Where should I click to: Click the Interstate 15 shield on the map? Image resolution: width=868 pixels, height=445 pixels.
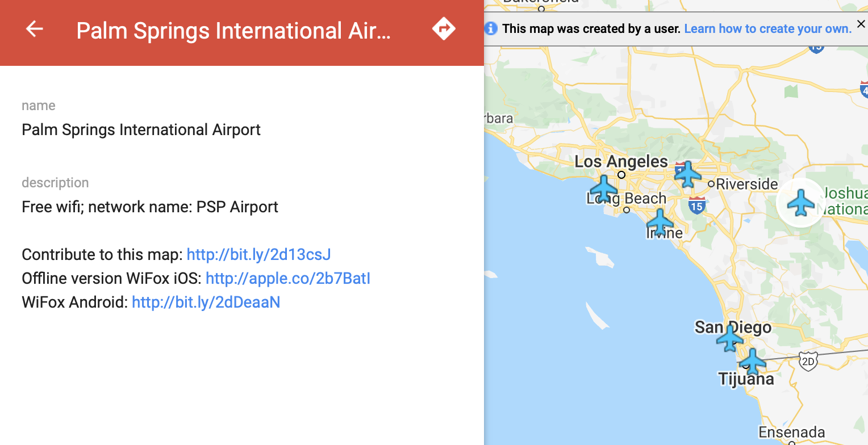(697, 205)
